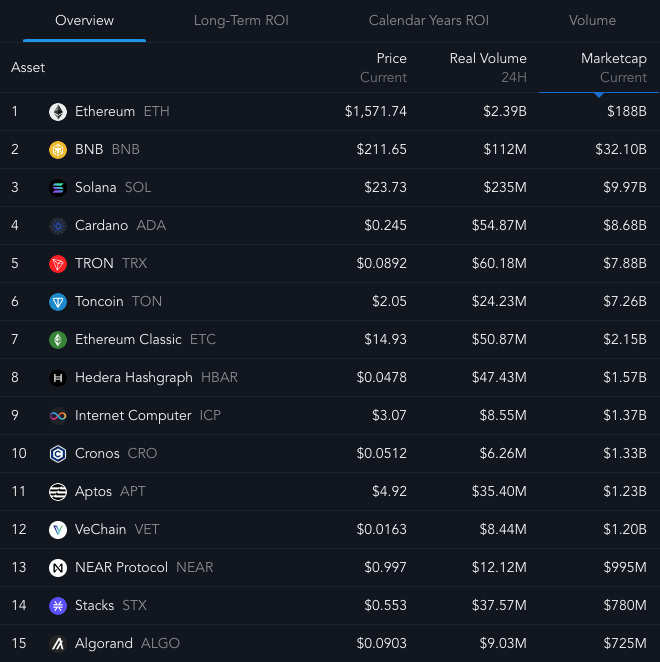
Task: Click the Algorand logo icon
Action: (x=58, y=644)
